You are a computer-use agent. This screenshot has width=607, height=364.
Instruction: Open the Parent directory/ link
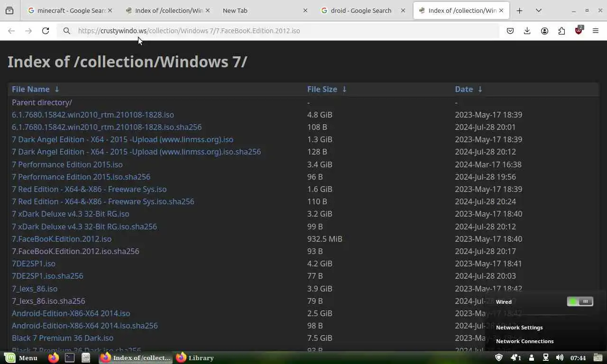42,102
